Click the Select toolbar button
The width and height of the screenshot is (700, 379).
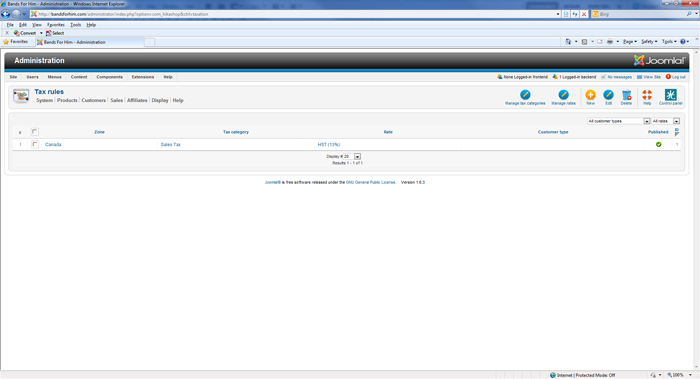(x=55, y=33)
